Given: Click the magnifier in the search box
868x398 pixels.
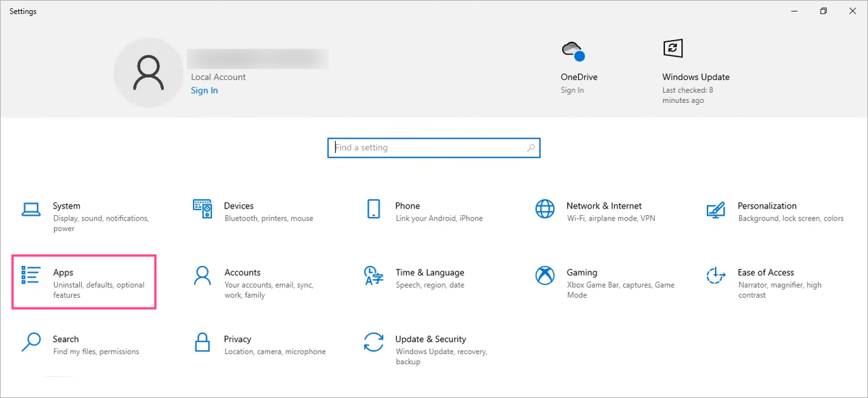Looking at the screenshot, I should [531, 148].
